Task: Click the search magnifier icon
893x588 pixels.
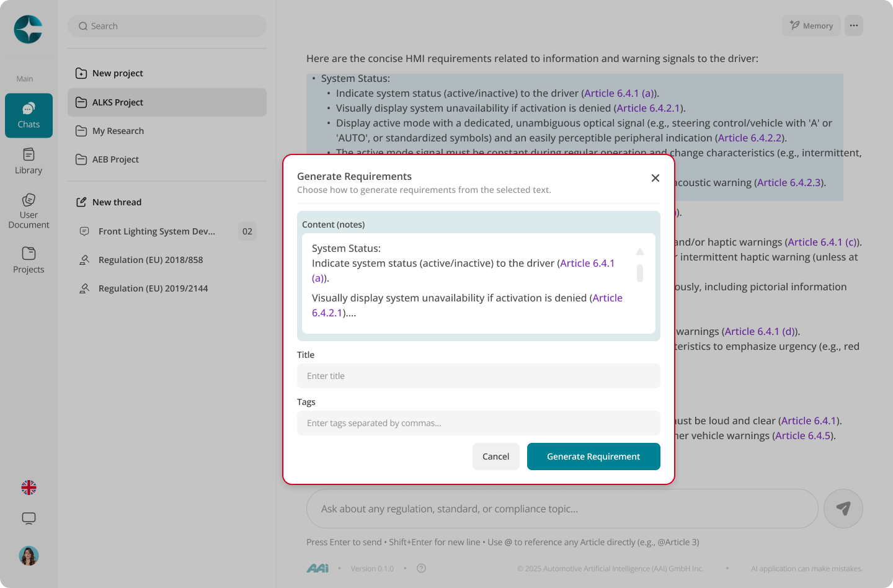Action: [83, 26]
